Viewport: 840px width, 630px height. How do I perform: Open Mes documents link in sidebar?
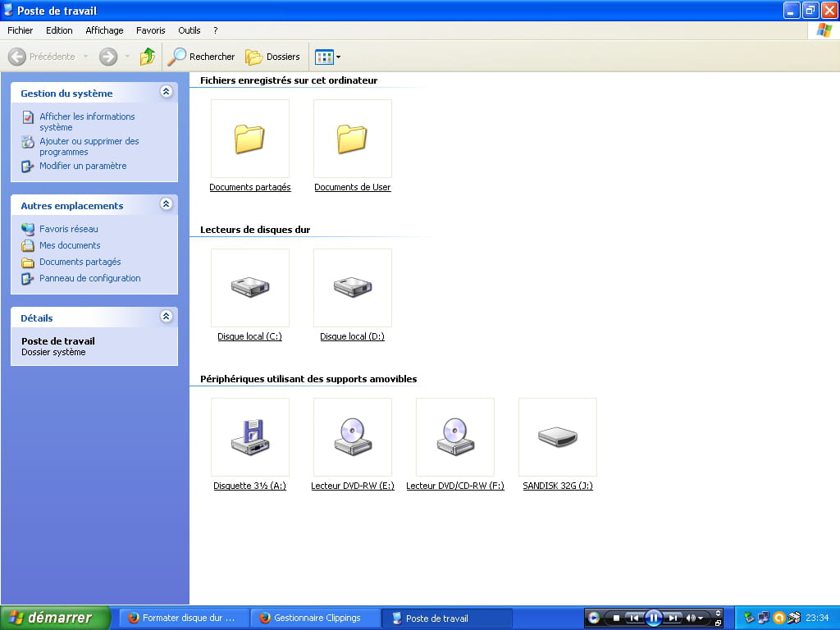70,245
